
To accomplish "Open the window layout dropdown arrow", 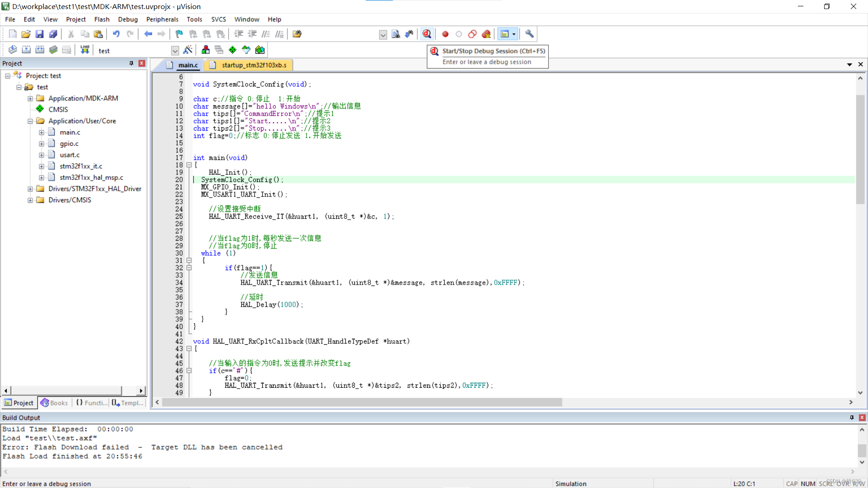I will click(514, 34).
